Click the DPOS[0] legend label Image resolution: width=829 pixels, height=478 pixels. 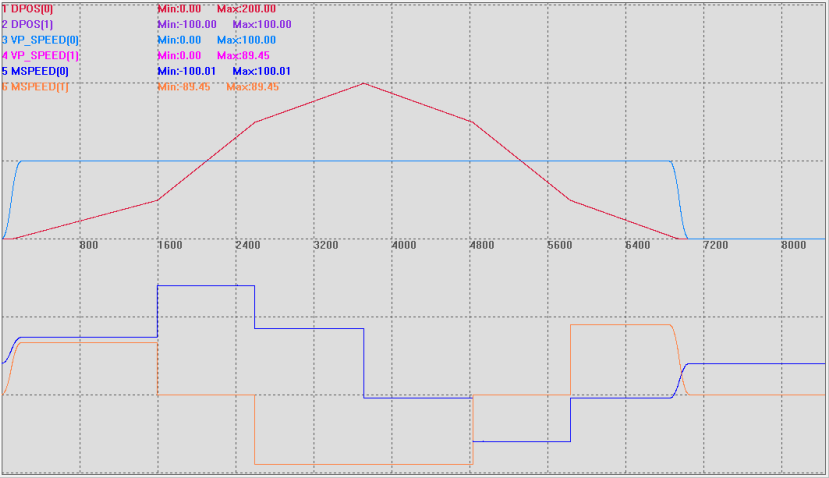pos(28,9)
